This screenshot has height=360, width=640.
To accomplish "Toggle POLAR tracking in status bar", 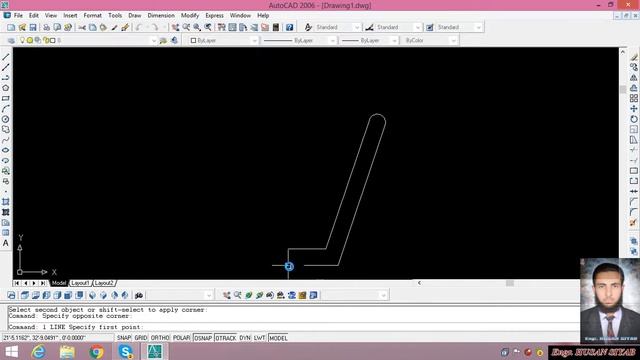I will coord(182,338).
